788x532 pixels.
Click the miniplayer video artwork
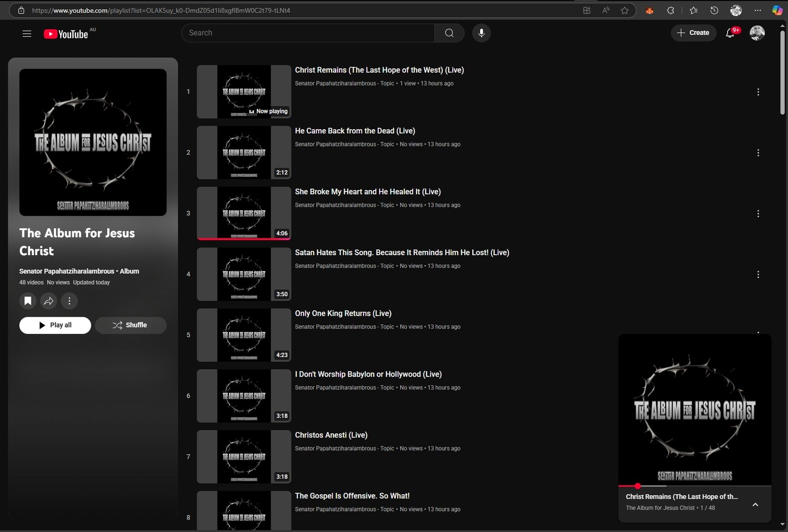click(x=695, y=410)
